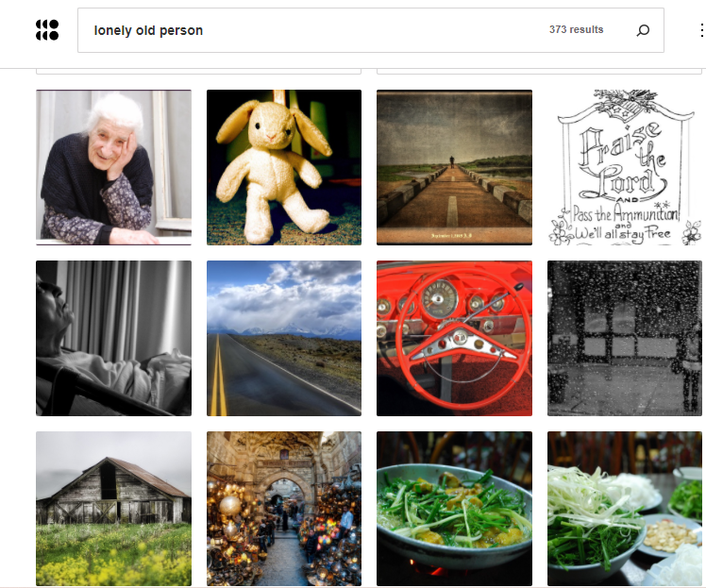Click the partially visible panel above elderly woman
This screenshot has width=706, height=588.
point(198,71)
